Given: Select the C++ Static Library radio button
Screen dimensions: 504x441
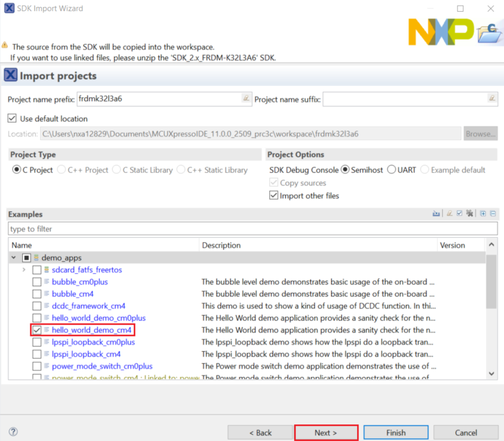Looking at the screenshot, I should pos(181,169).
